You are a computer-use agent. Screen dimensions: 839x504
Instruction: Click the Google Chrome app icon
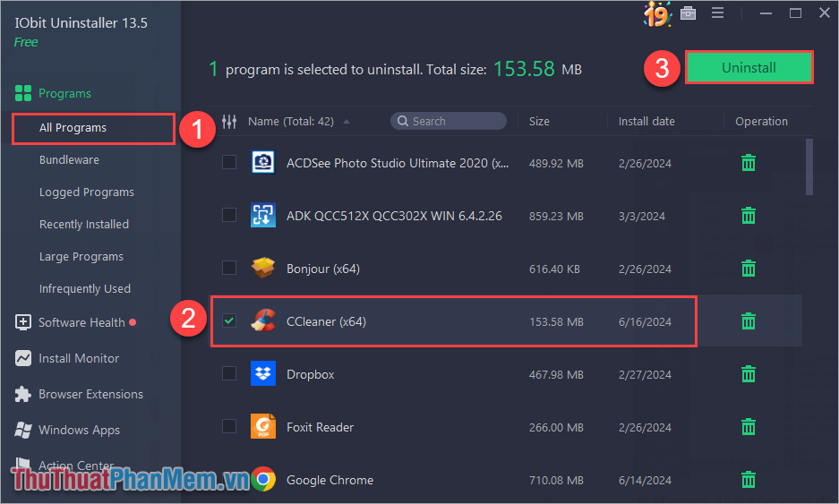(x=262, y=479)
